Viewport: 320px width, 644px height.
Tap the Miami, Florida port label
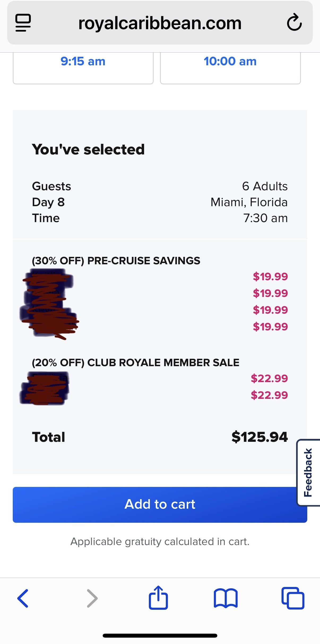click(249, 202)
